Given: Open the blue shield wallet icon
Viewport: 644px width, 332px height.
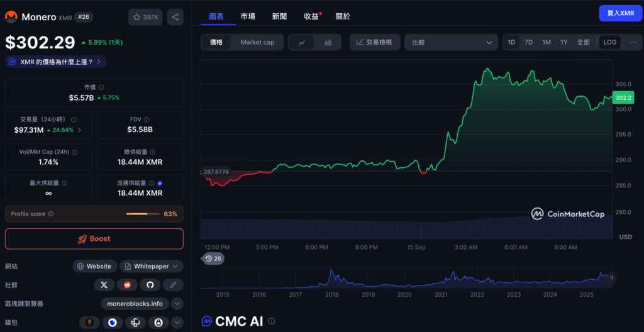Looking at the screenshot, I should click(x=113, y=323).
